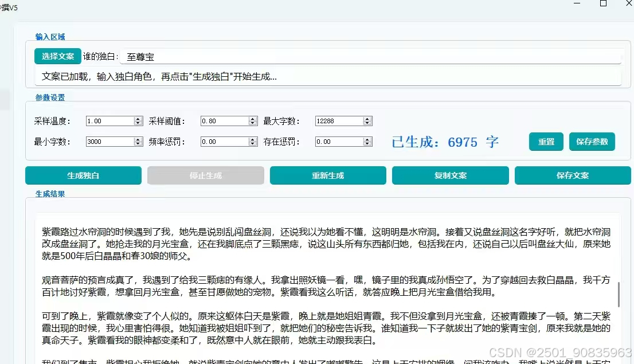Increase 频率惩罚 with the up arrow
634x364 pixels.
pos(253,139)
